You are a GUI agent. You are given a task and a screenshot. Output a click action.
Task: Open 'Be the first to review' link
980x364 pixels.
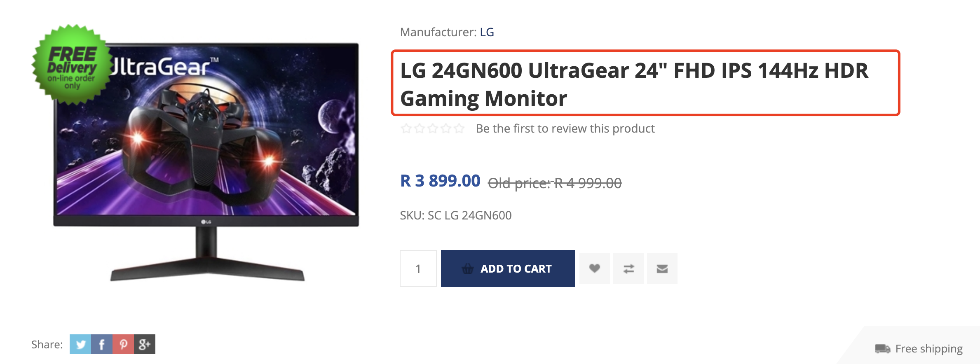click(x=565, y=128)
